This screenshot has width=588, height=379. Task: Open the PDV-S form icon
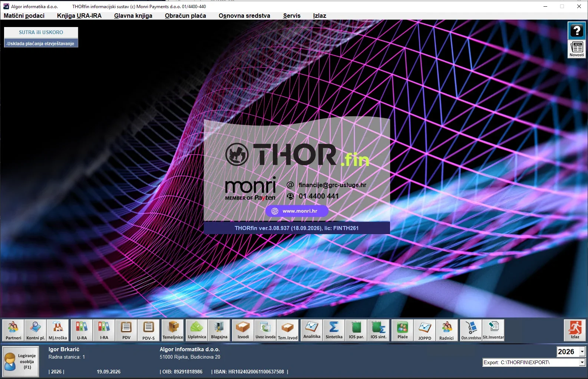[x=149, y=330]
